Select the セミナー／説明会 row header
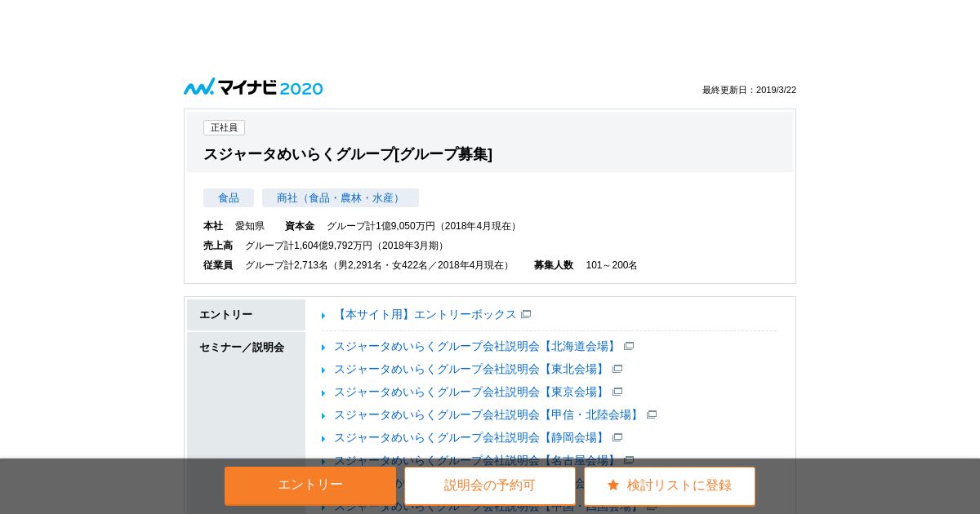The height and width of the screenshot is (514, 980). (246, 423)
